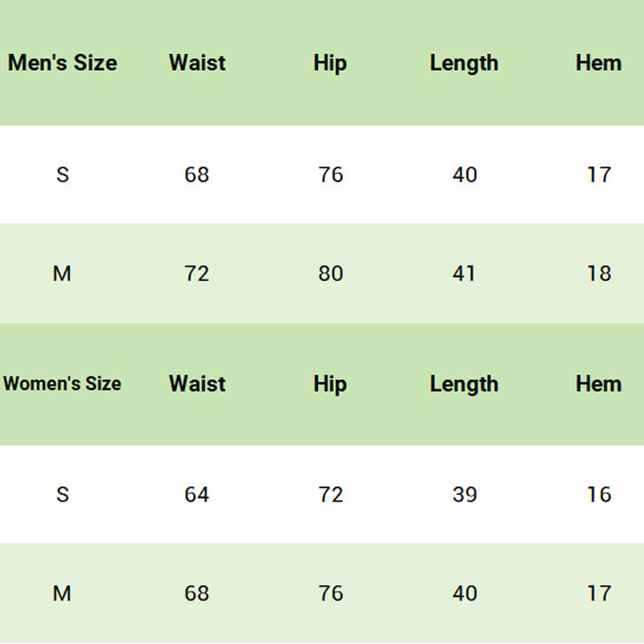
Task: Select women's size S length value 39
Action: pos(464,494)
